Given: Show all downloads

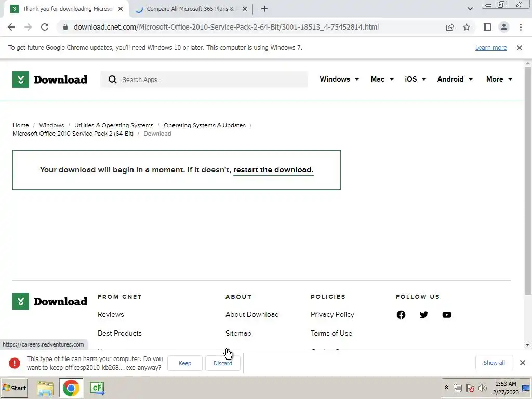Looking at the screenshot, I should [x=494, y=363].
